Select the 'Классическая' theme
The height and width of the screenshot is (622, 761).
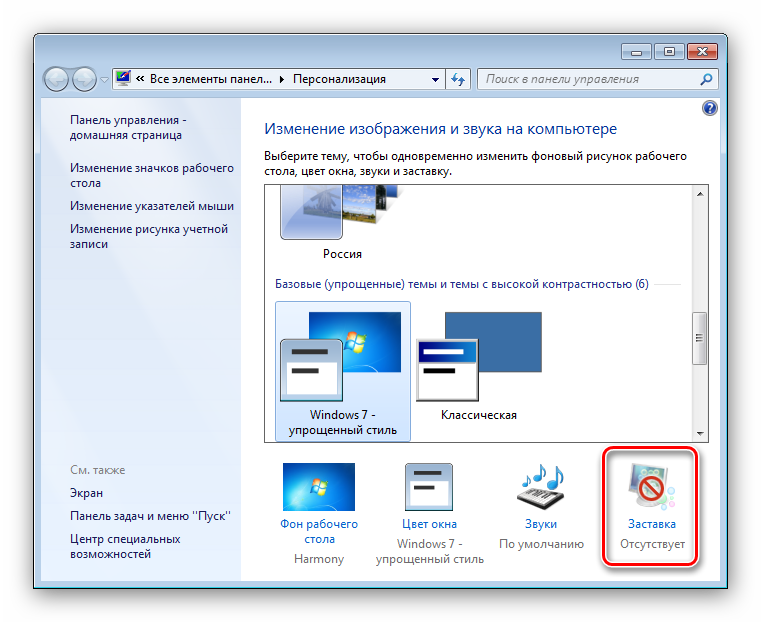479,367
